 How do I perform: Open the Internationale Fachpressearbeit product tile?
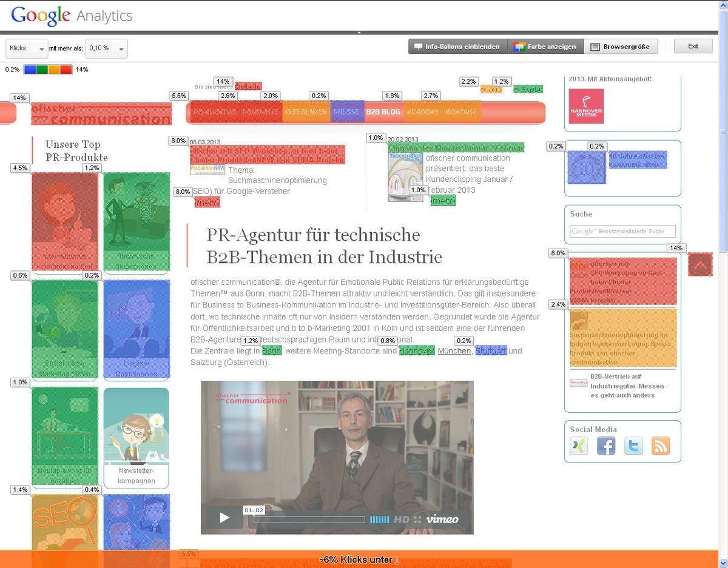(x=64, y=222)
